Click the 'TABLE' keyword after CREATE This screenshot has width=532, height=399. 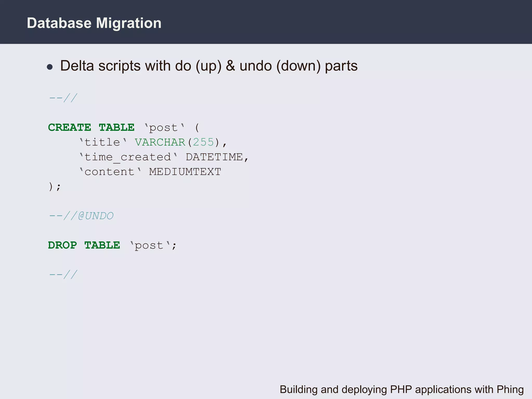point(117,128)
